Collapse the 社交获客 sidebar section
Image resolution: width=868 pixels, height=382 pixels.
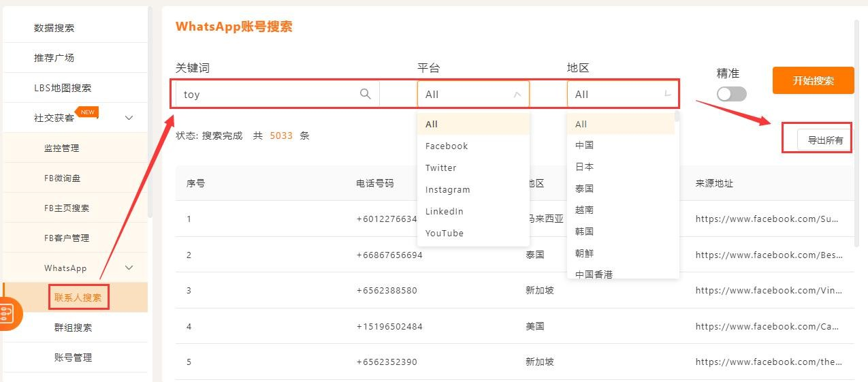point(129,118)
